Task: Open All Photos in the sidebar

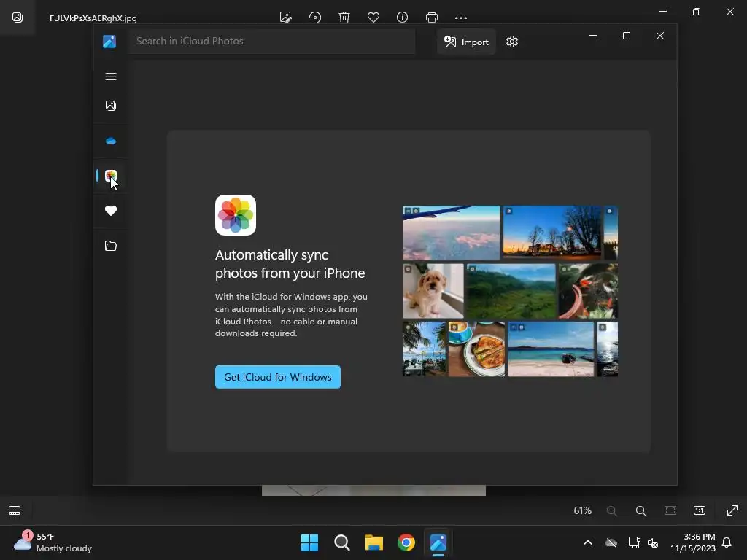Action: click(111, 106)
